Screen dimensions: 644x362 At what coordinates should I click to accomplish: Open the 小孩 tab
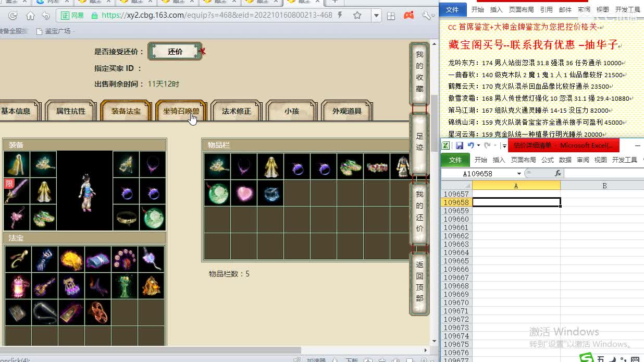coord(292,111)
